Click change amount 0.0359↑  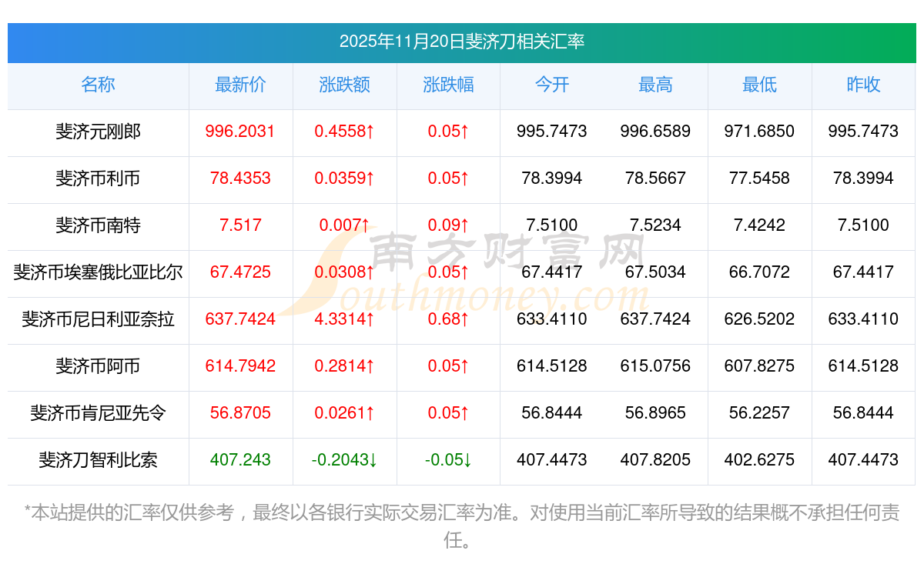(344, 179)
